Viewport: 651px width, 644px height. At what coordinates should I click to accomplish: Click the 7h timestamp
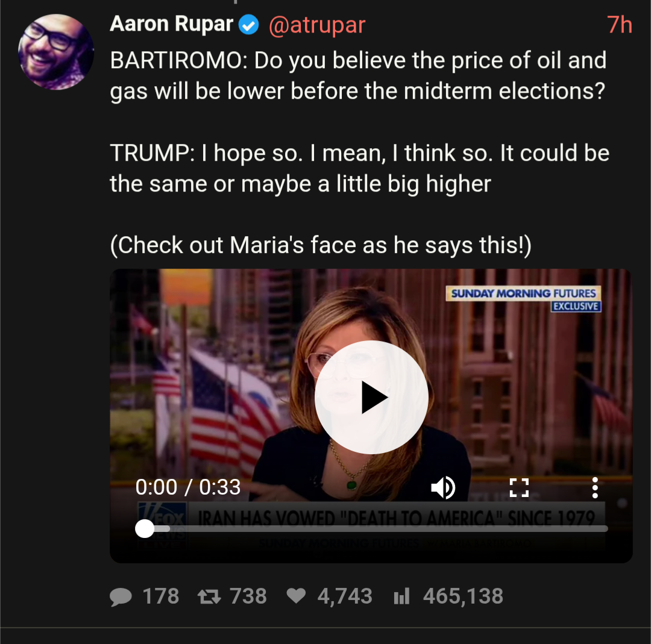pos(619,25)
